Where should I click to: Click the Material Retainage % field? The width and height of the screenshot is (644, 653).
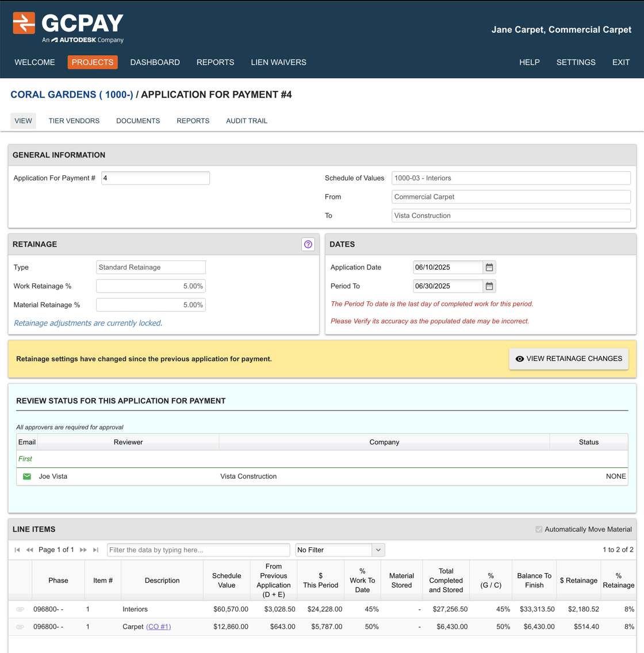point(151,305)
